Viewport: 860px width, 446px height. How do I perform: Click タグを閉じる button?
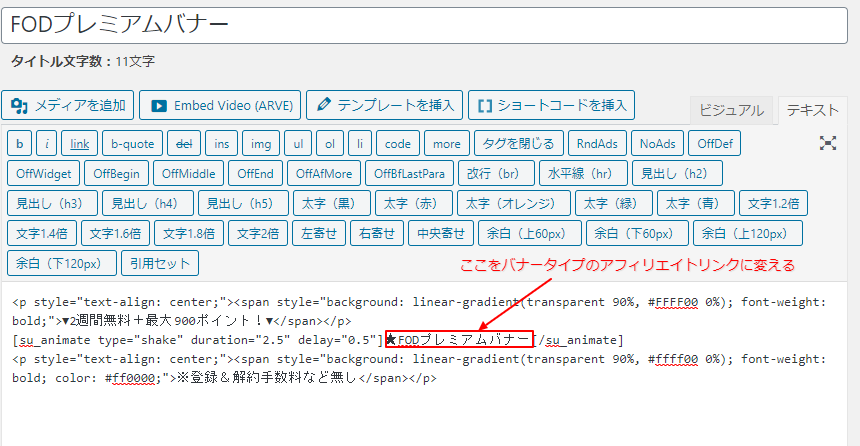518,144
